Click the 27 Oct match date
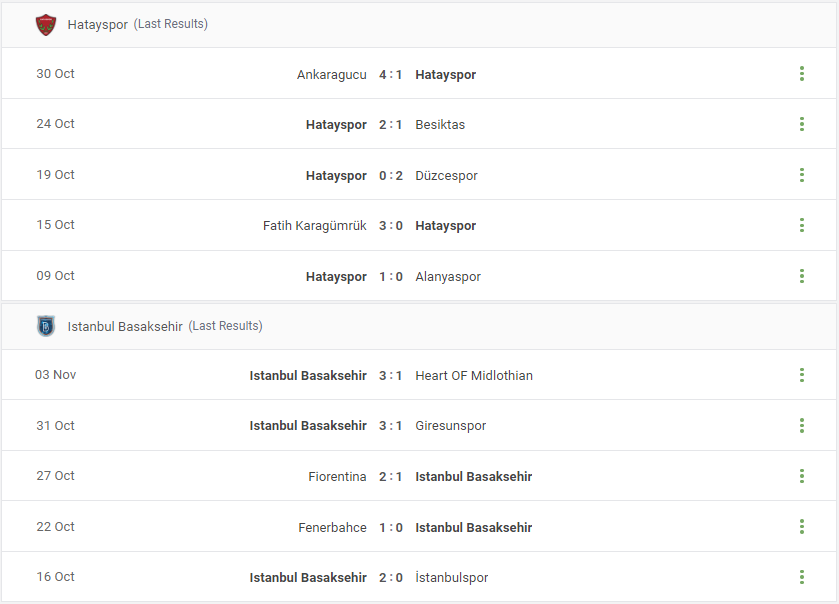The height and width of the screenshot is (604, 839). click(55, 476)
